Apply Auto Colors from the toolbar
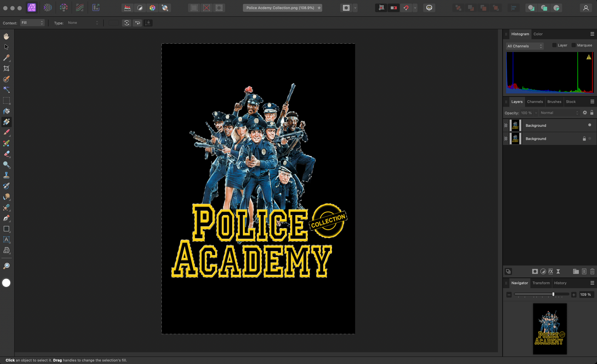The image size is (597, 364). 152,8
